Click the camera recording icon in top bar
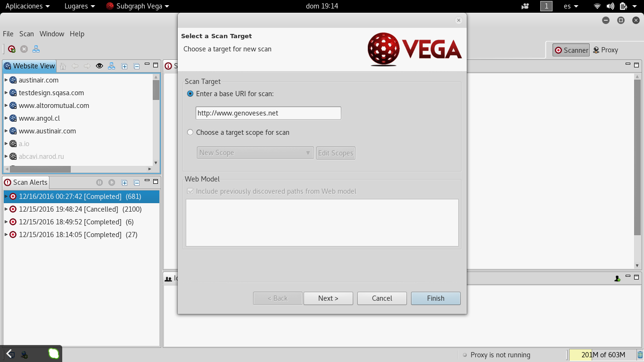 pyautogui.click(x=525, y=6)
